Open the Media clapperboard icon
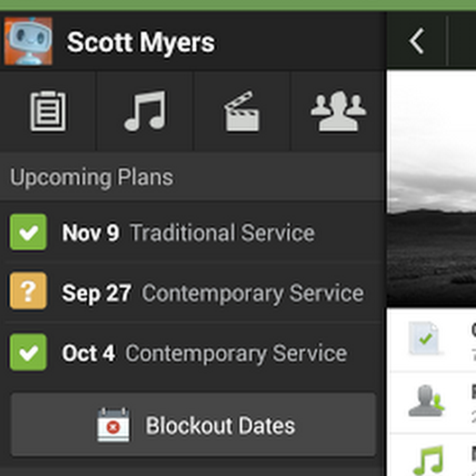476x476 pixels. coord(242,111)
